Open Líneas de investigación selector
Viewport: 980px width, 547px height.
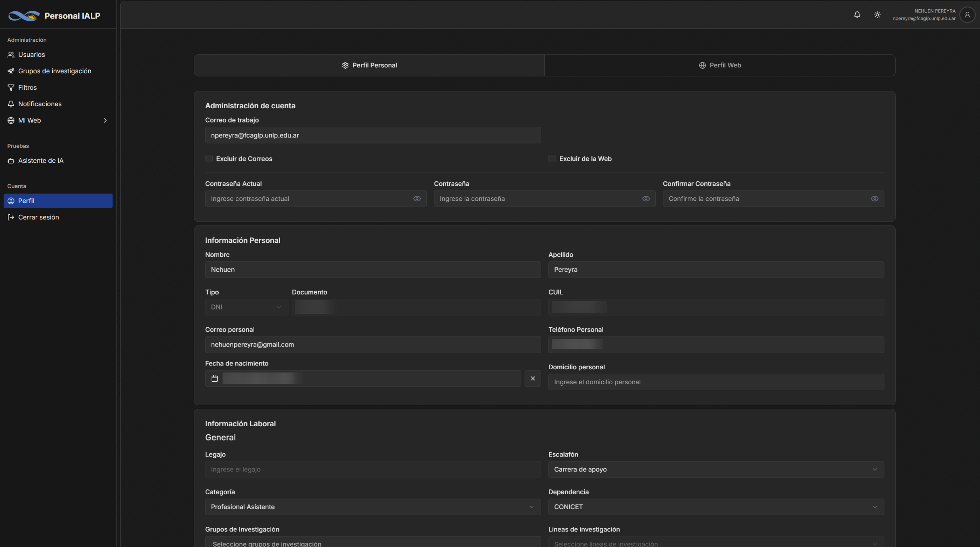(716, 542)
